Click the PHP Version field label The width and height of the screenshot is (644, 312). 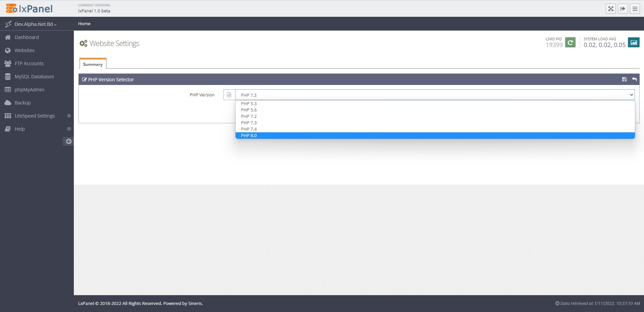pos(202,95)
